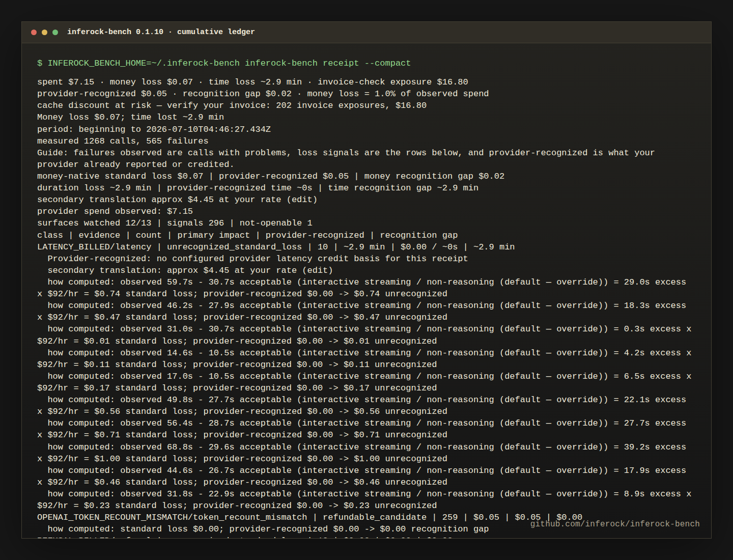Click 'how computed: observed 49.8s' line
Image resolution: width=733 pixels, height=560 pixels.
366,400
